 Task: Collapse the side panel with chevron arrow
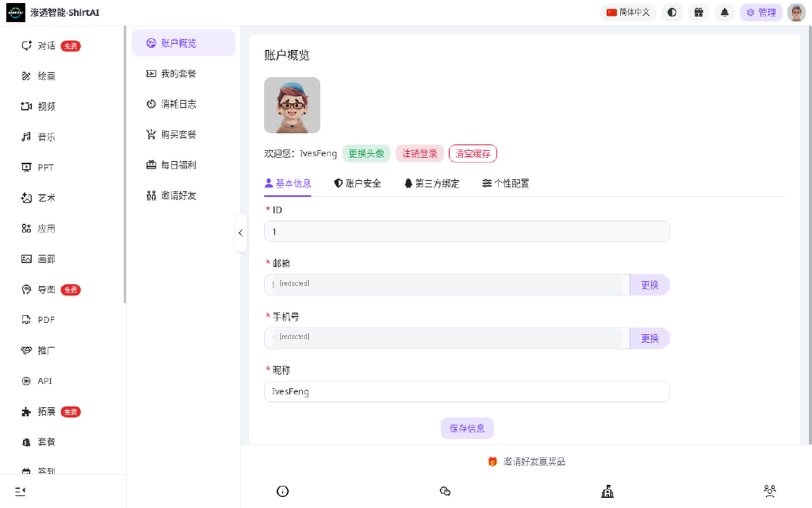(240, 233)
